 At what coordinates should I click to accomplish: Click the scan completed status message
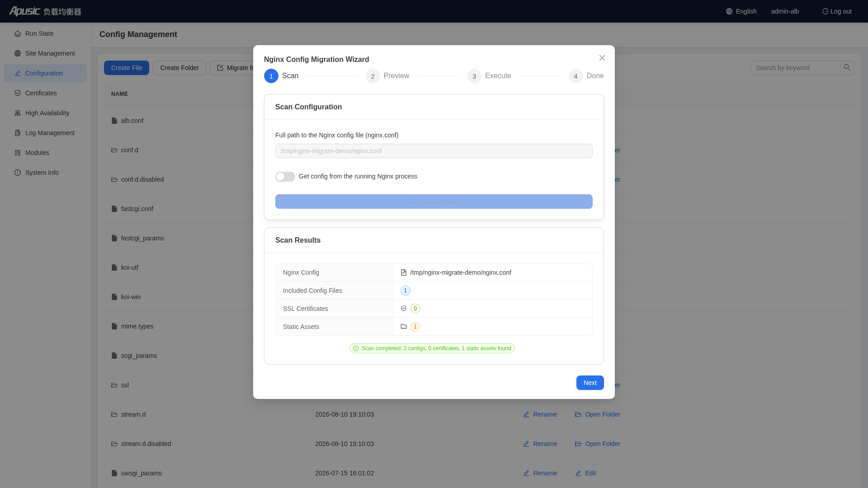click(x=432, y=348)
